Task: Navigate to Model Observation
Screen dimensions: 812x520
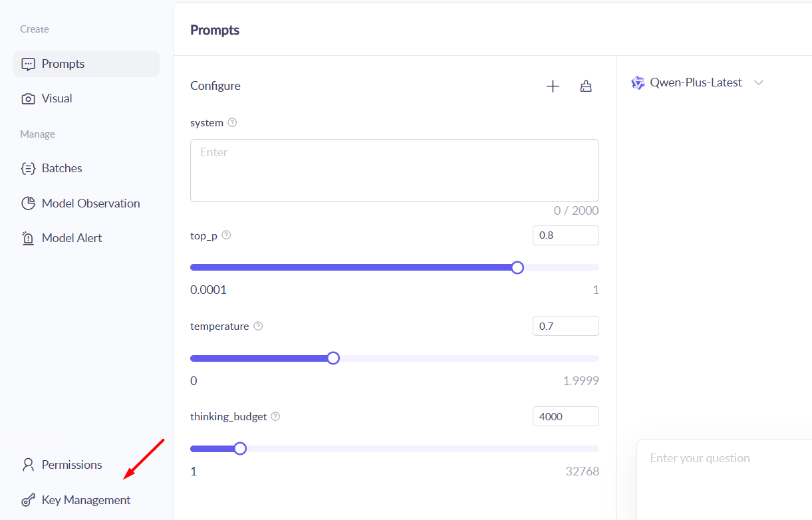Action: (x=90, y=203)
